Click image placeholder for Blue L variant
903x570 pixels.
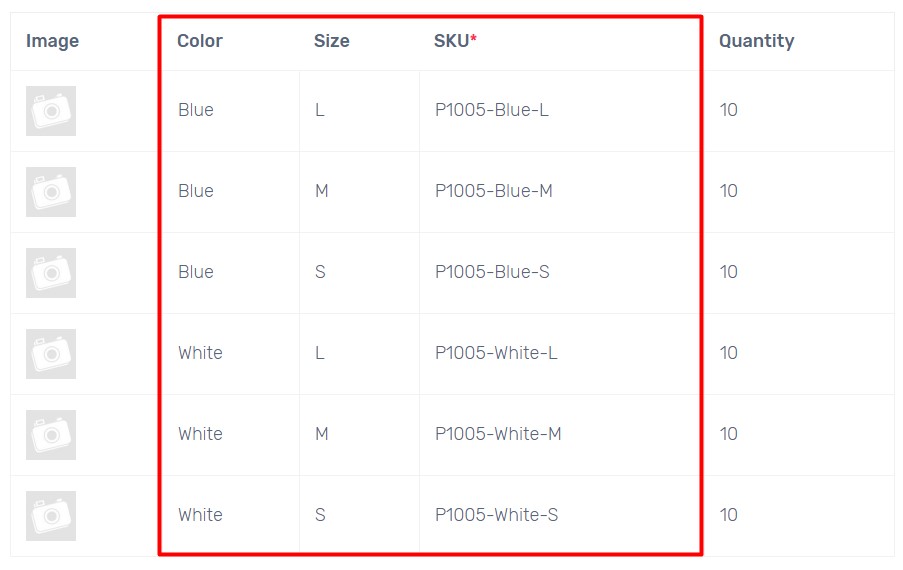point(51,111)
